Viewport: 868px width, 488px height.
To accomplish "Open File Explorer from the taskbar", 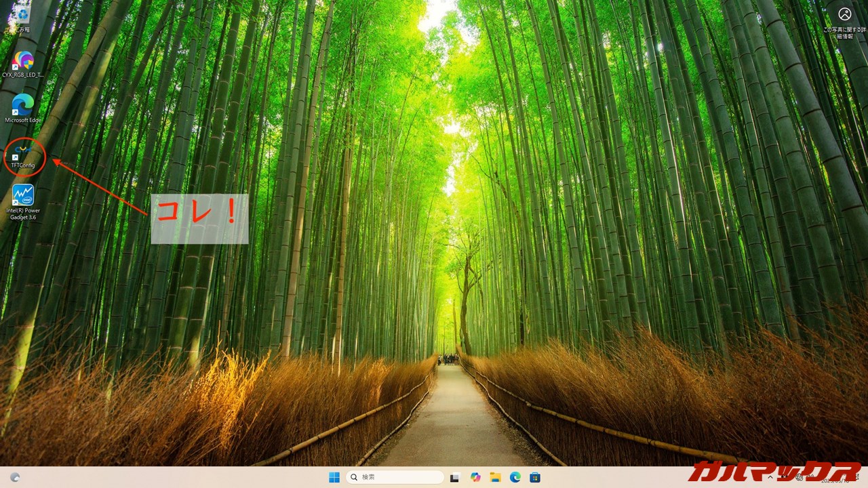I will click(495, 477).
